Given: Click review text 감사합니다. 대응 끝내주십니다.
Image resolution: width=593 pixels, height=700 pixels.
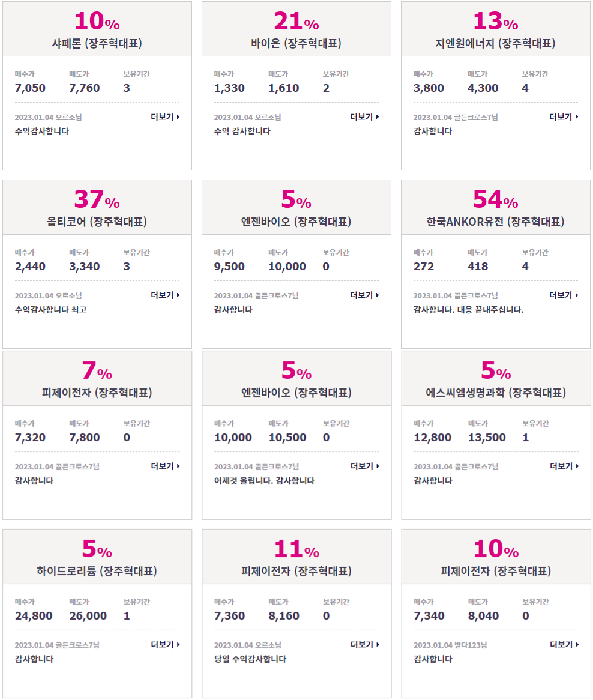Looking at the screenshot, I should pyautogui.click(x=469, y=310).
